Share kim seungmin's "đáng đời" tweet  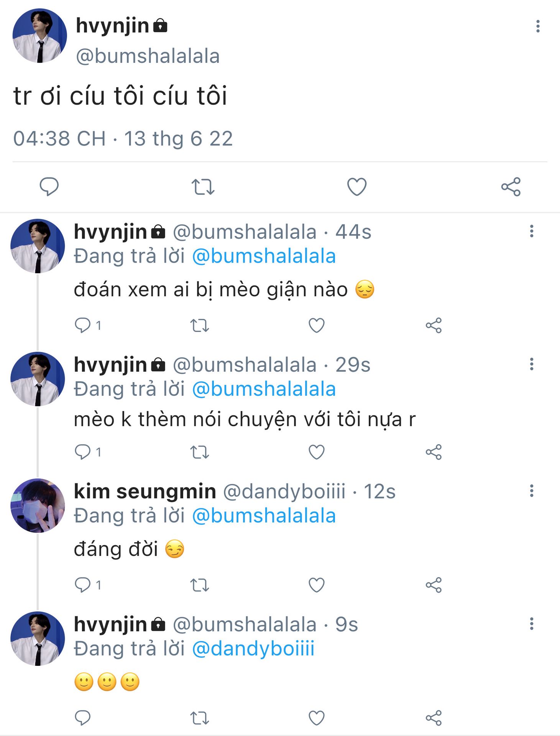click(434, 585)
